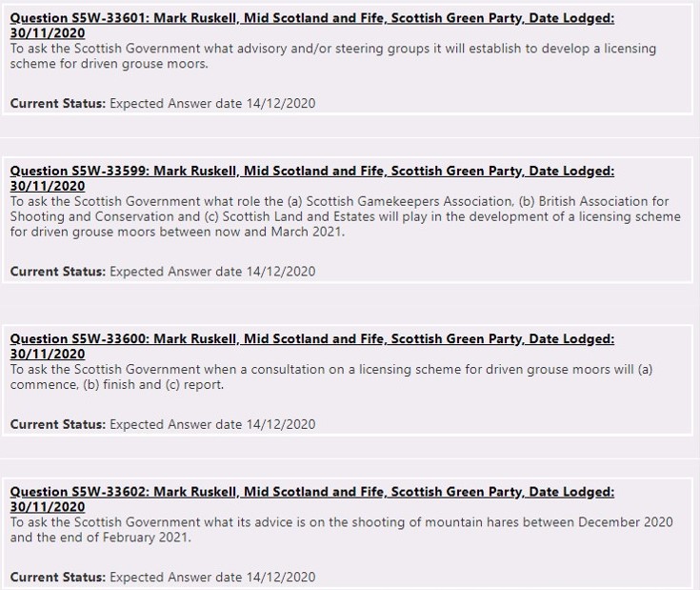Click Expected Answer date in the fourth question box
This screenshot has height=590, width=700.
pos(212,576)
